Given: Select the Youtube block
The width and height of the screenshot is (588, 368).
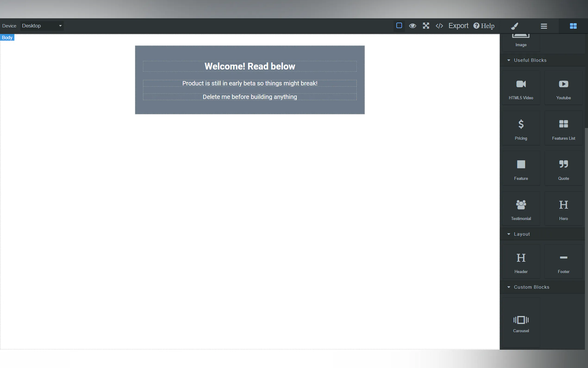Looking at the screenshot, I should pyautogui.click(x=563, y=88).
